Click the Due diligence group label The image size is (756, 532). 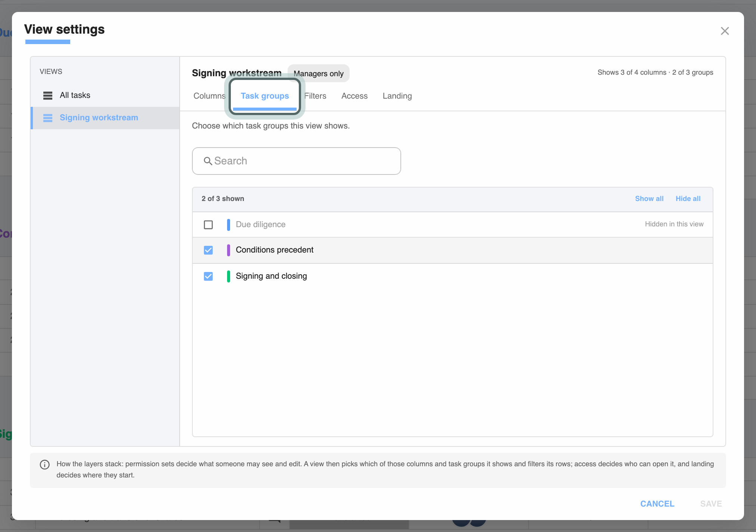[261, 225]
